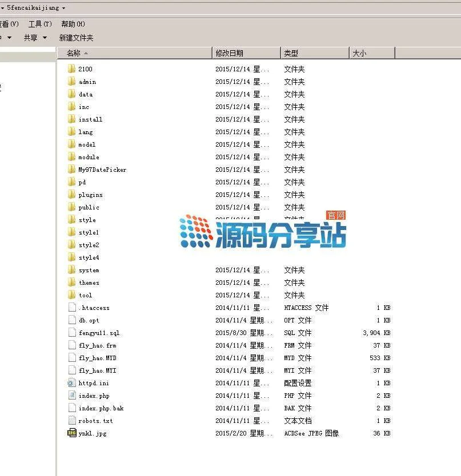
Task: Sort by 修改日期 column header
Action: tap(230, 53)
